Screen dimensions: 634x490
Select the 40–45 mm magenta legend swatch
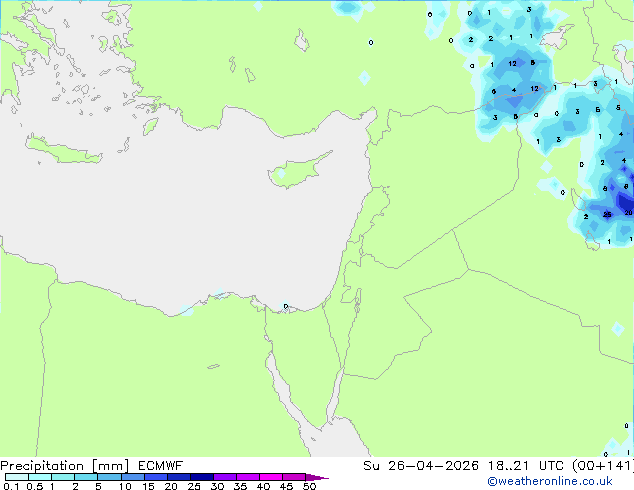(x=271, y=477)
